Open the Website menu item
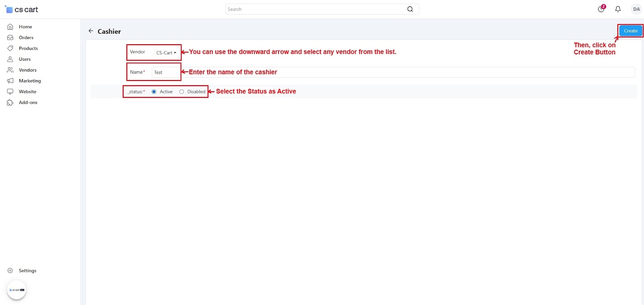The height and width of the screenshot is (305, 644). click(x=27, y=92)
